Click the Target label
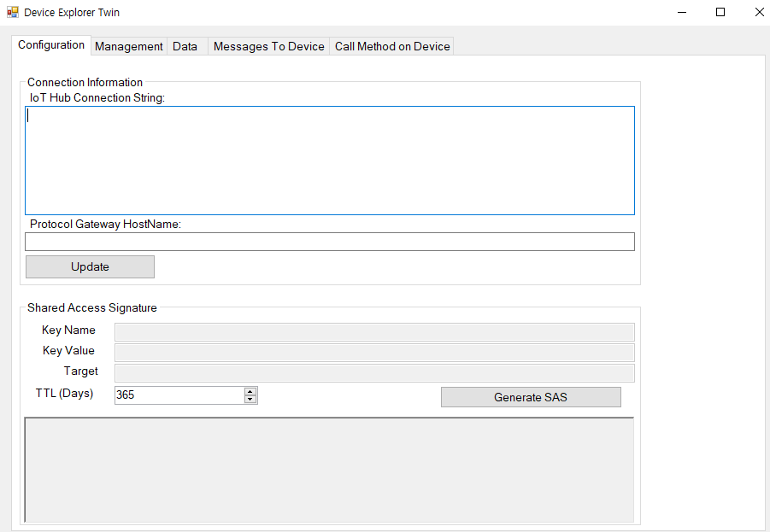The width and height of the screenshot is (770, 532). [80, 371]
